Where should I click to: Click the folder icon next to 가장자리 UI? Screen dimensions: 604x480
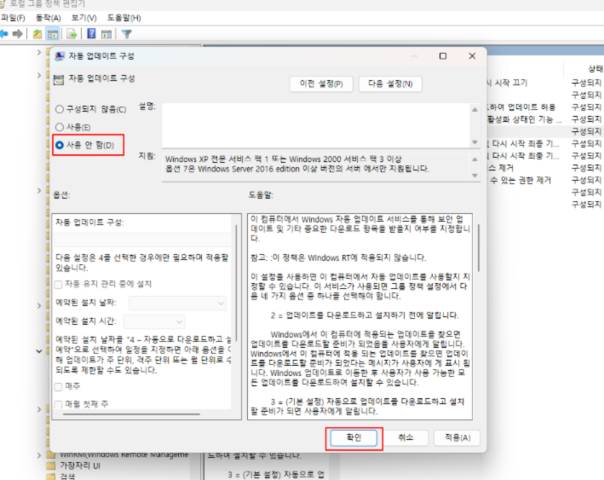coord(51,466)
